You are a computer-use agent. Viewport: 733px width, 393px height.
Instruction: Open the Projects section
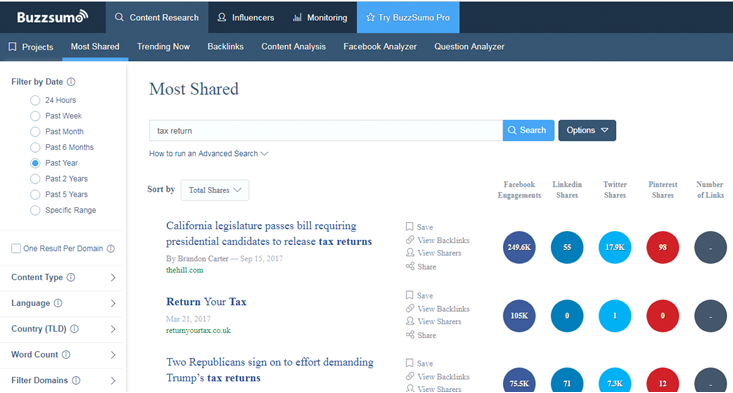coord(31,47)
